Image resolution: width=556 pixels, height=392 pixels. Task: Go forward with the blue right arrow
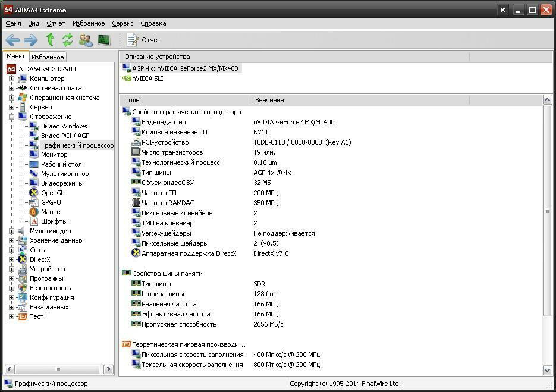[31, 40]
